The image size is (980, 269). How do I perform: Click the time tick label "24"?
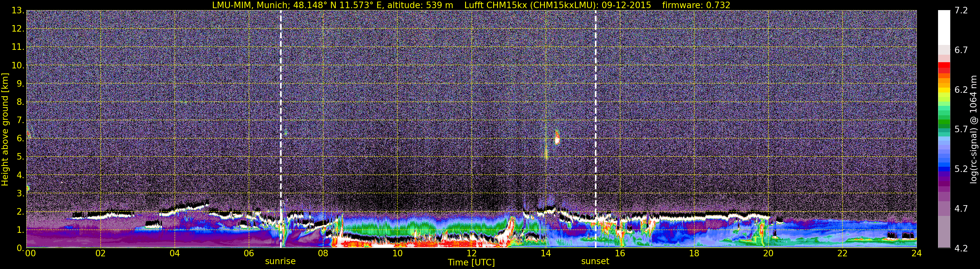click(917, 253)
